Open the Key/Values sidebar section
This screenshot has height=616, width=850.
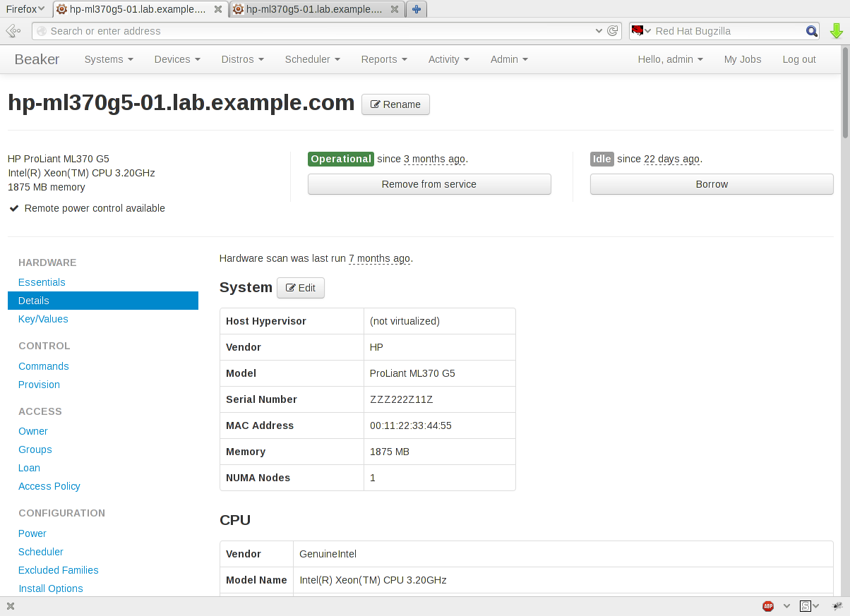(43, 319)
